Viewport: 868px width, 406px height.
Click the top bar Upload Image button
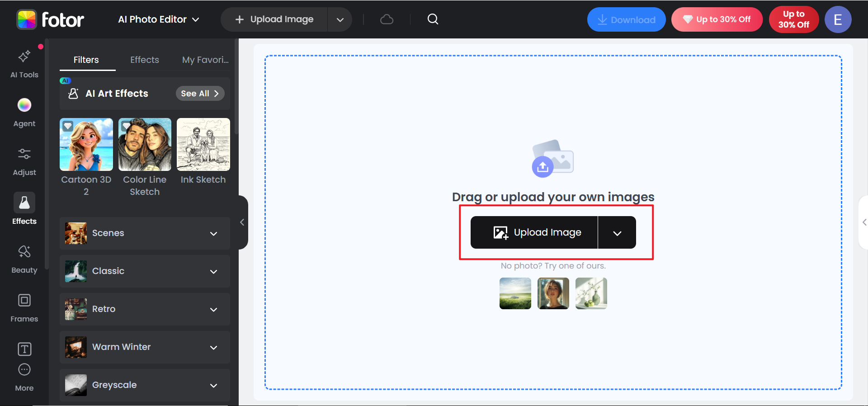274,19
